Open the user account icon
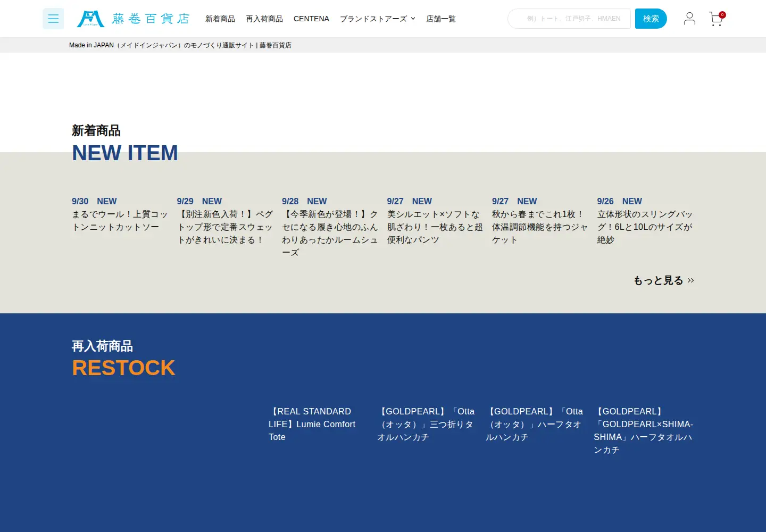 pos(689,19)
